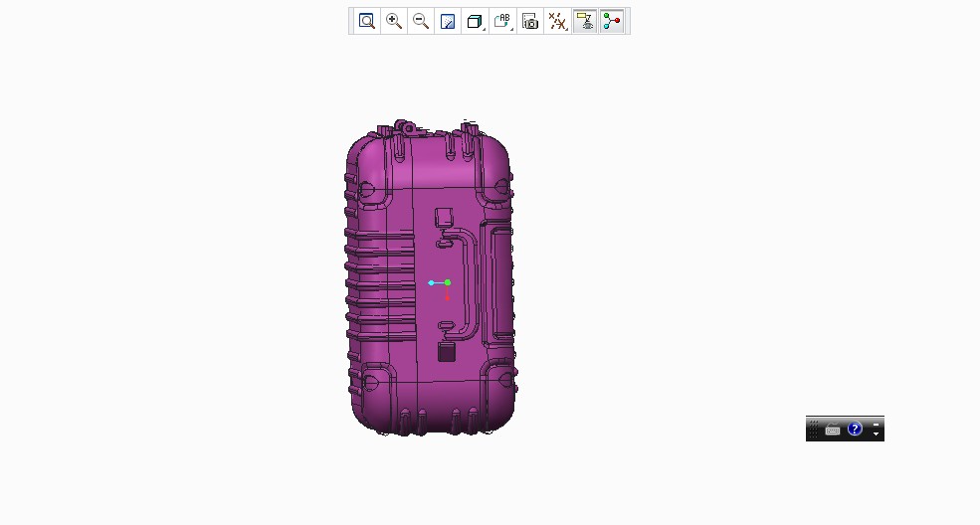The image size is (980, 525).
Task: Click the language bar dotted grip handle
Action: tap(813, 429)
